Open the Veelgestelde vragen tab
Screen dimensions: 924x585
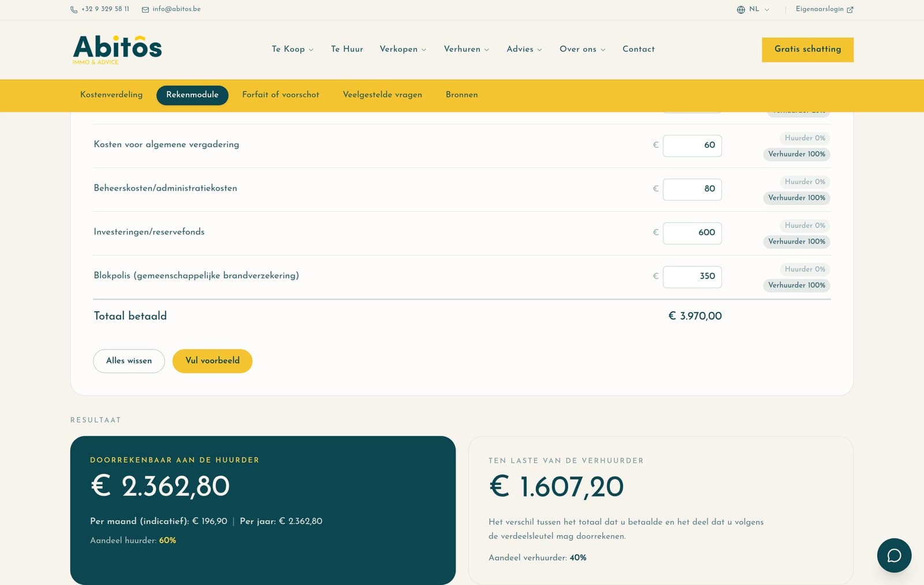(382, 95)
